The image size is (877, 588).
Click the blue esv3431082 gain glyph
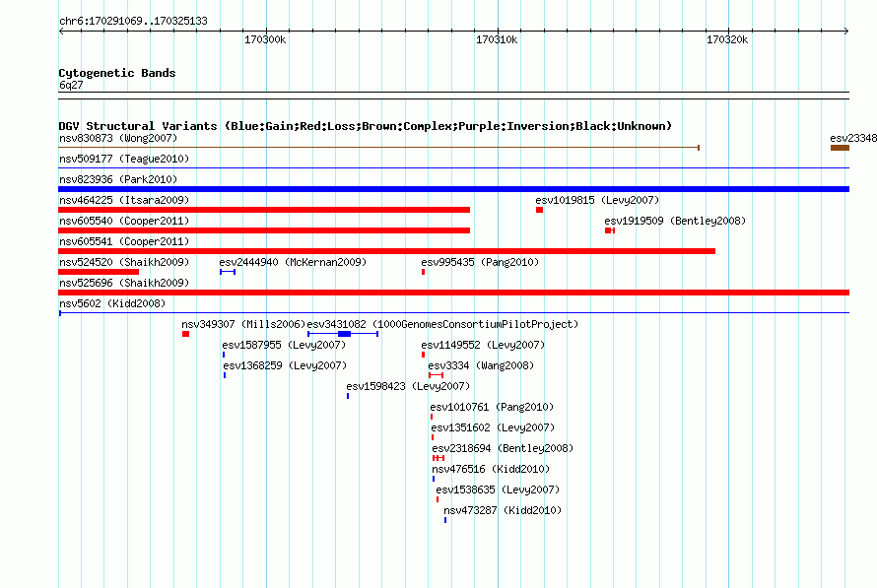click(x=343, y=334)
